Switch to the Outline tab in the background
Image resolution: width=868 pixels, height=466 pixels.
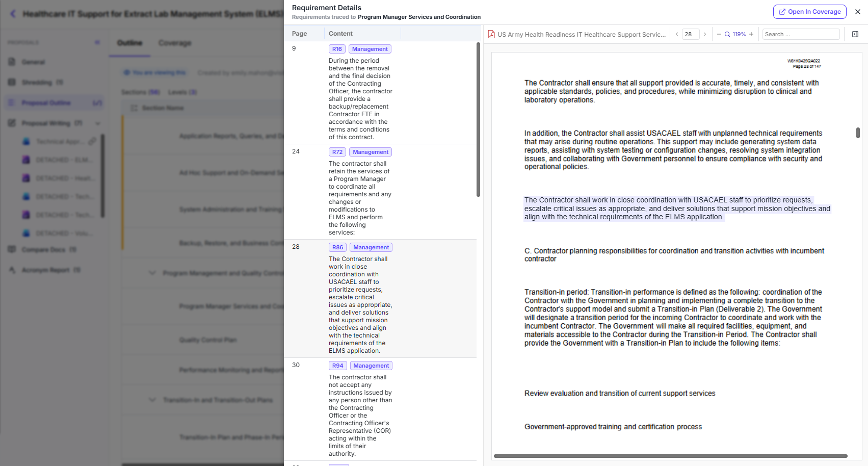pos(129,43)
